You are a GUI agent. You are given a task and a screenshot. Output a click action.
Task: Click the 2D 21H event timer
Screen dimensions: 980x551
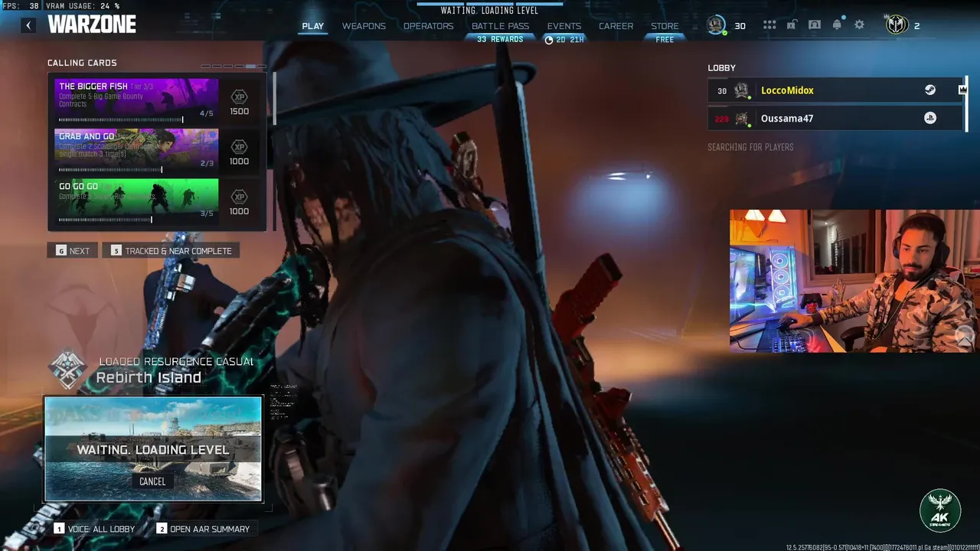(570, 40)
